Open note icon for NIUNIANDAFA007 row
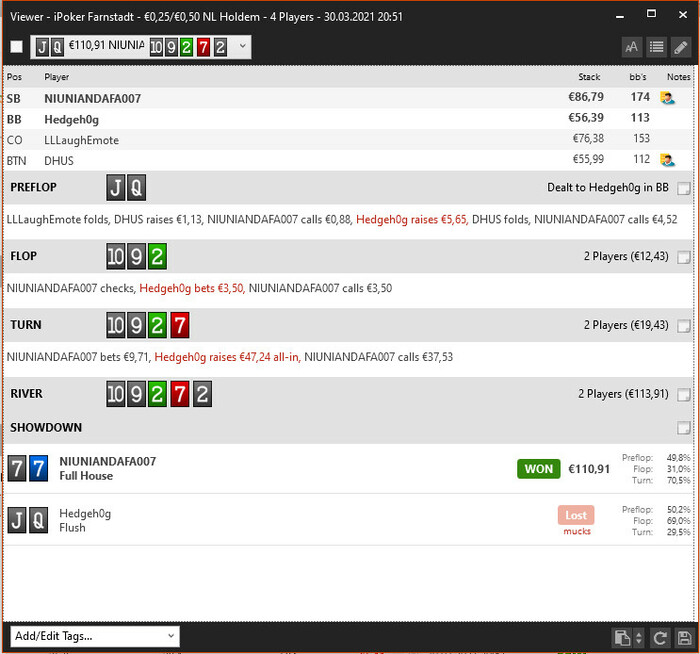This screenshot has height=654, width=700. click(x=667, y=97)
